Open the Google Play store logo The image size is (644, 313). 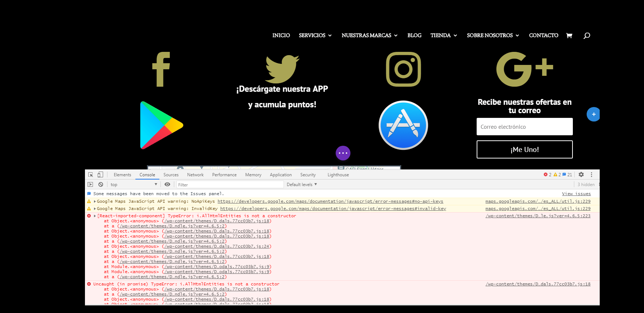[x=162, y=125]
